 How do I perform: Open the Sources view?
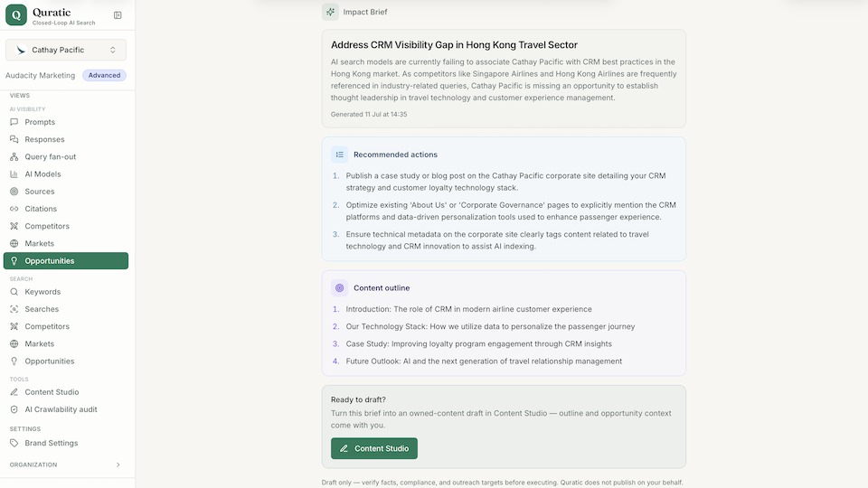coord(66,192)
